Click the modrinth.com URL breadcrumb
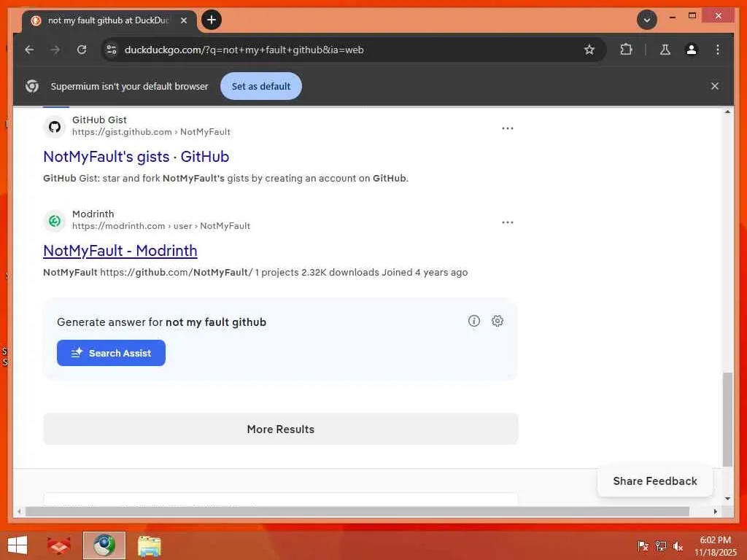 pyautogui.click(x=161, y=226)
